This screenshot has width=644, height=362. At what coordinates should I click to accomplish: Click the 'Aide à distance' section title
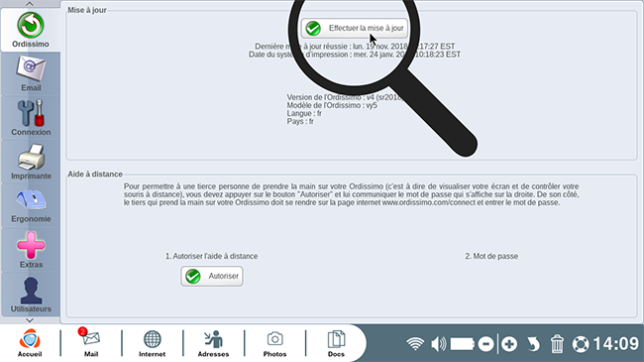tap(95, 174)
